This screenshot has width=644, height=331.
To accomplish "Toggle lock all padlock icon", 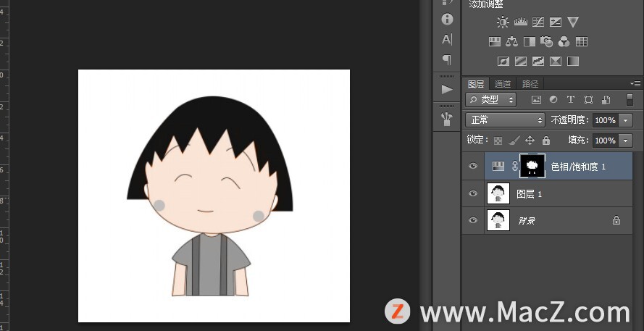I will click(x=545, y=141).
